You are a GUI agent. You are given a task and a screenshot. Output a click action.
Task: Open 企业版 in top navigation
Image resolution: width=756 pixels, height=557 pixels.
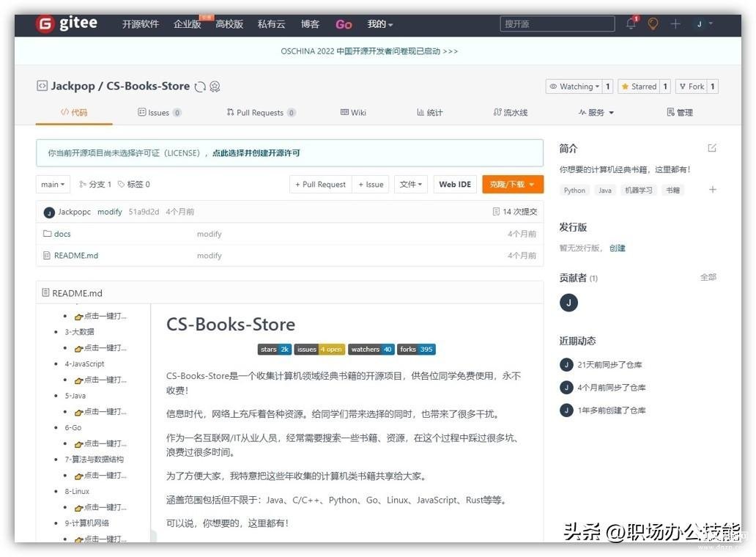187,24
